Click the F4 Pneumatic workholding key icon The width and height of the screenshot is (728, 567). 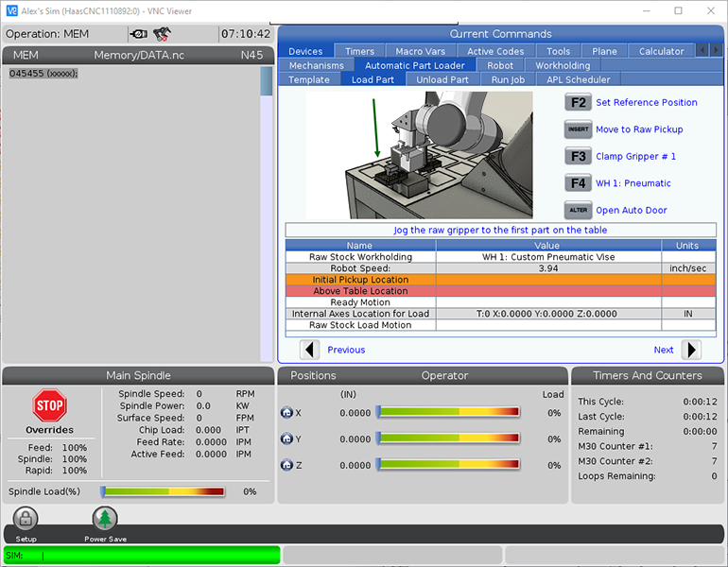click(578, 183)
